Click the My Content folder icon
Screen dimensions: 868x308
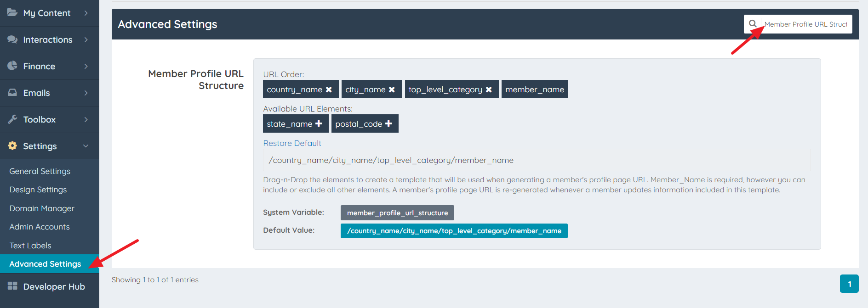12,12
